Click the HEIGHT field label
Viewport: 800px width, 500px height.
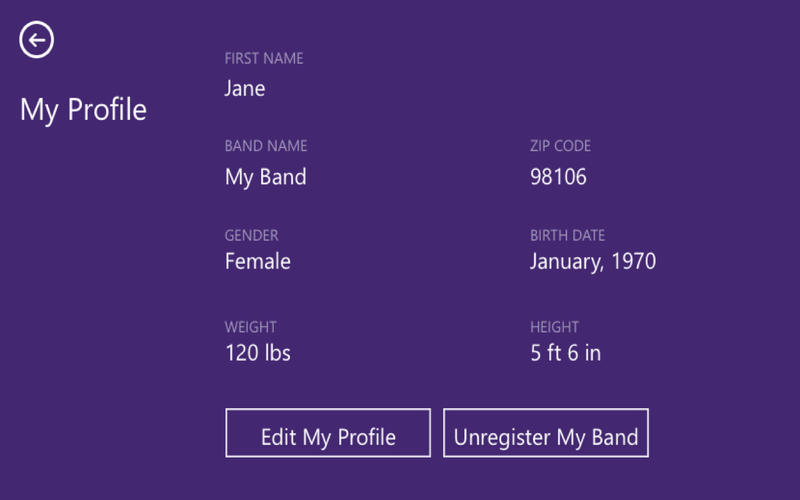tap(554, 327)
